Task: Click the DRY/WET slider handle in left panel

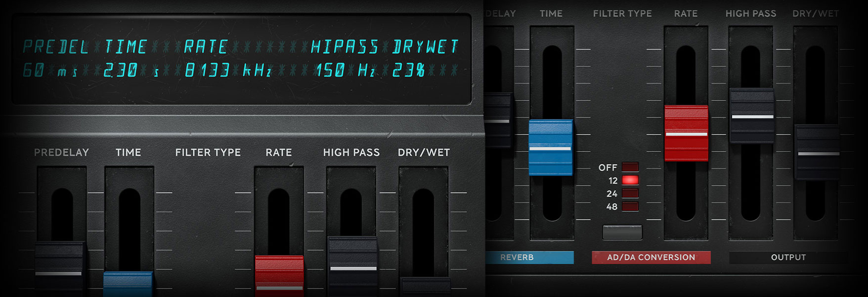Action: coord(426,287)
